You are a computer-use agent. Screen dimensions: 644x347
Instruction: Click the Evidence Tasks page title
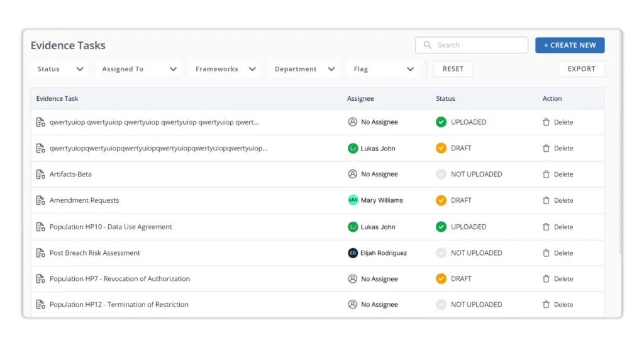coord(68,45)
